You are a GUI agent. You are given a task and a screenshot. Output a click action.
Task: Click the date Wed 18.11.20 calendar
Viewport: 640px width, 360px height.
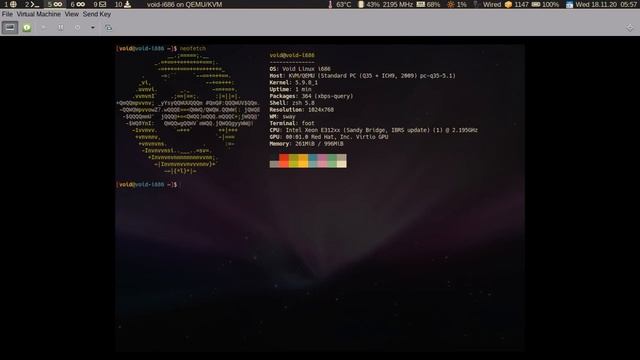click(591, 4)
